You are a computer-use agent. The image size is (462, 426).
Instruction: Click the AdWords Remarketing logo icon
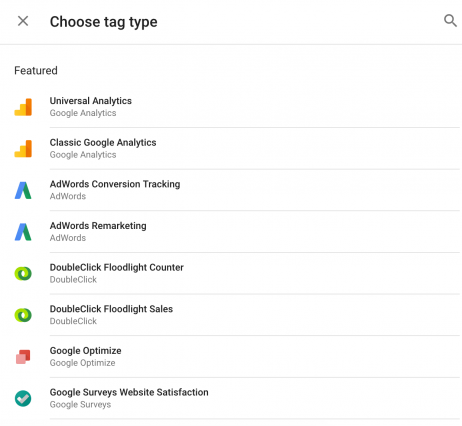[23, 232]
